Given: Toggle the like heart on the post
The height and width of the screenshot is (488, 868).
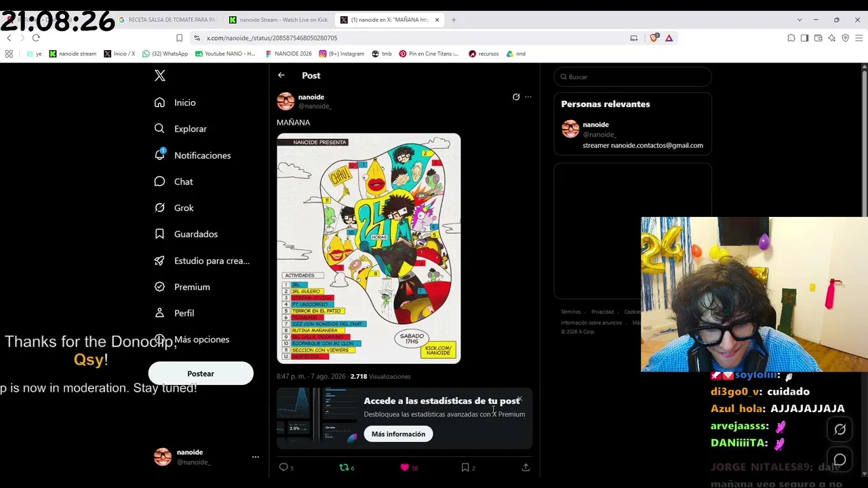Looking at the screenshot, I should (x=405, y=467).
